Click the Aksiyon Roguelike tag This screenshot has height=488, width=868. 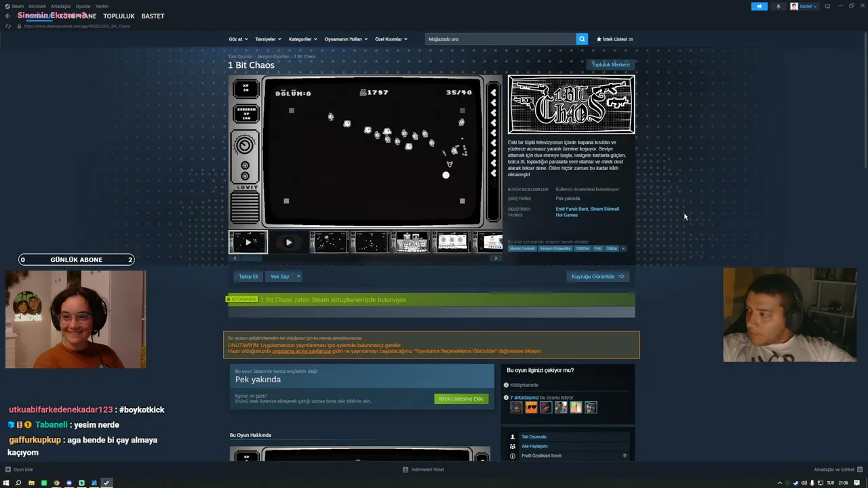tap(555, 249)
